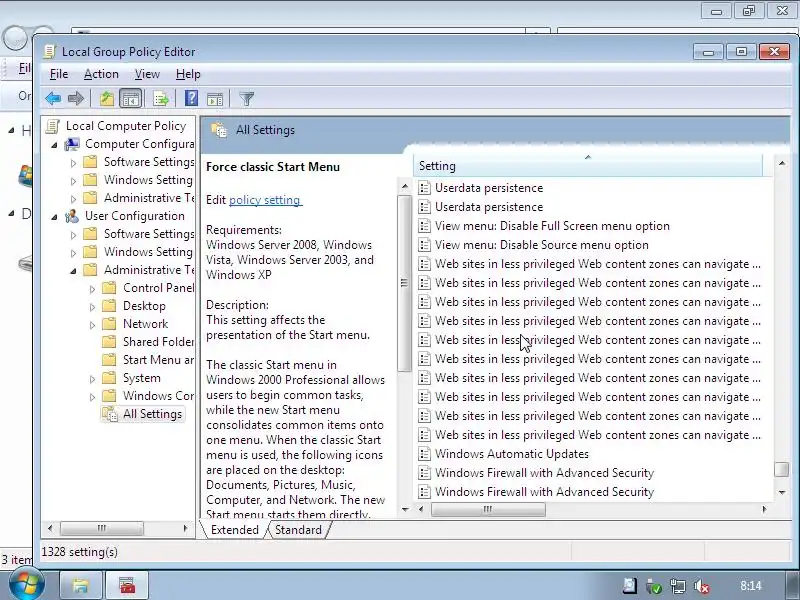Click the Forward arrow toolbar icon
800x600 pixels.
(76, 98)
